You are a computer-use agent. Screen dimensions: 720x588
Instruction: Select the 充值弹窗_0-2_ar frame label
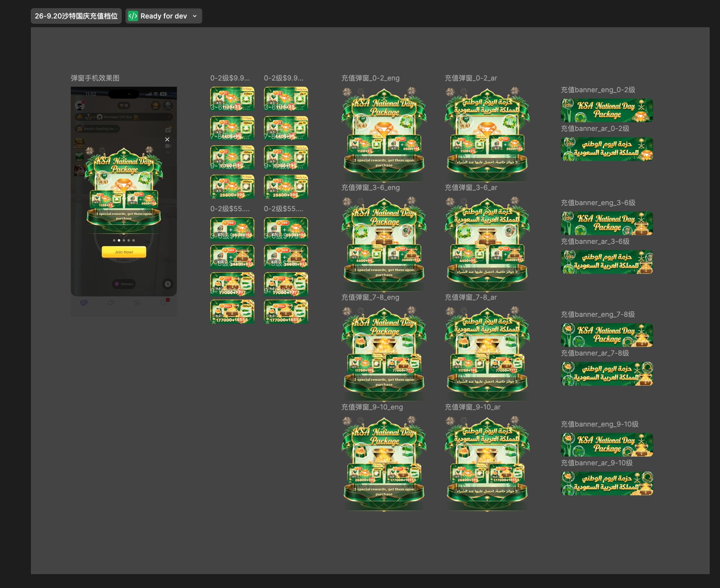click(x=471, y=78)
